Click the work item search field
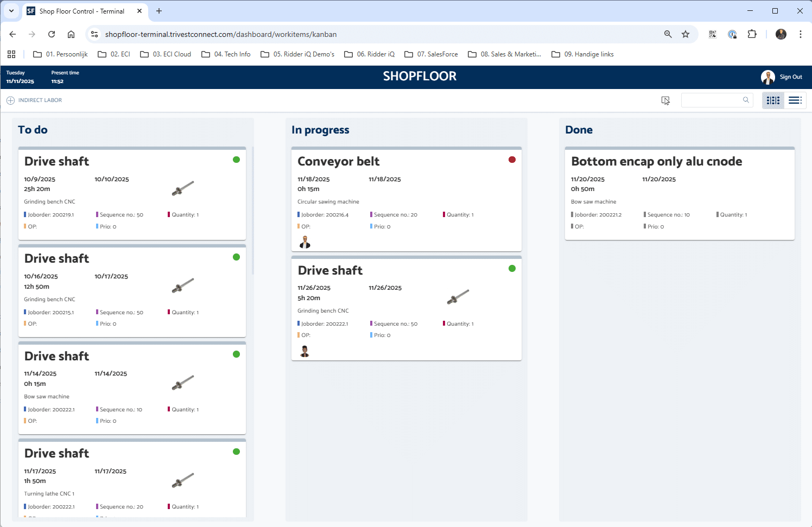Screen dimensions: 812x527 coord(711,100)
